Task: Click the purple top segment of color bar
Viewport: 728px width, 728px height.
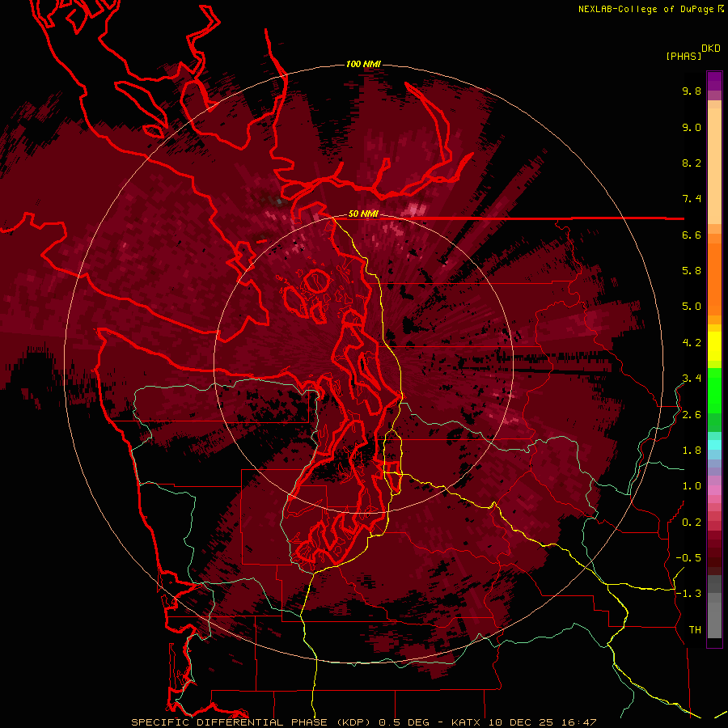Action: click(714, 81)
